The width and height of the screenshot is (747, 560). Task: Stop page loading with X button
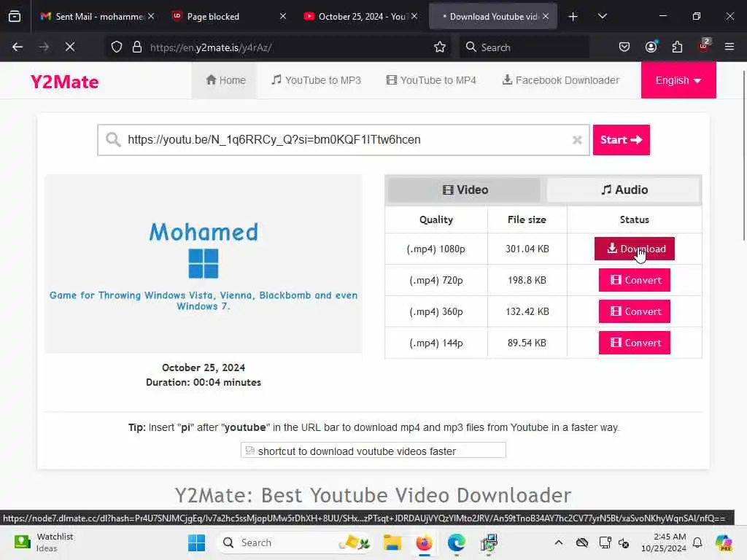click(70, 47)
